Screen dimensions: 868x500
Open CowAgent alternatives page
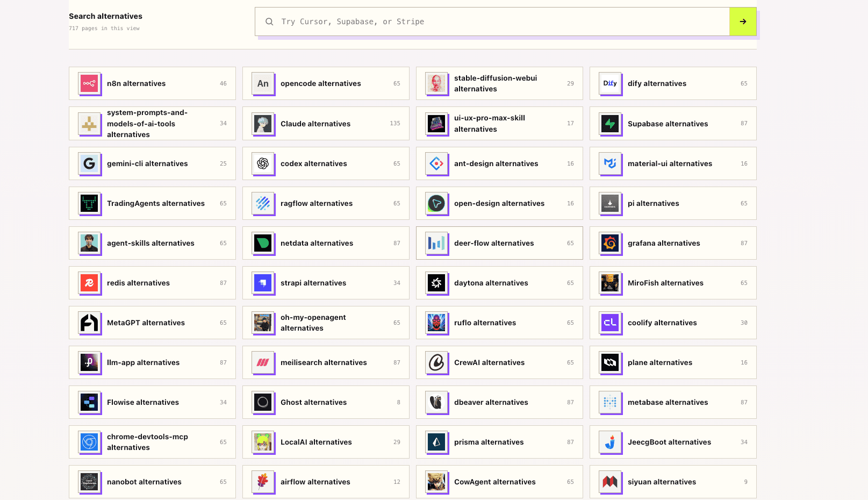pos(499,482)
